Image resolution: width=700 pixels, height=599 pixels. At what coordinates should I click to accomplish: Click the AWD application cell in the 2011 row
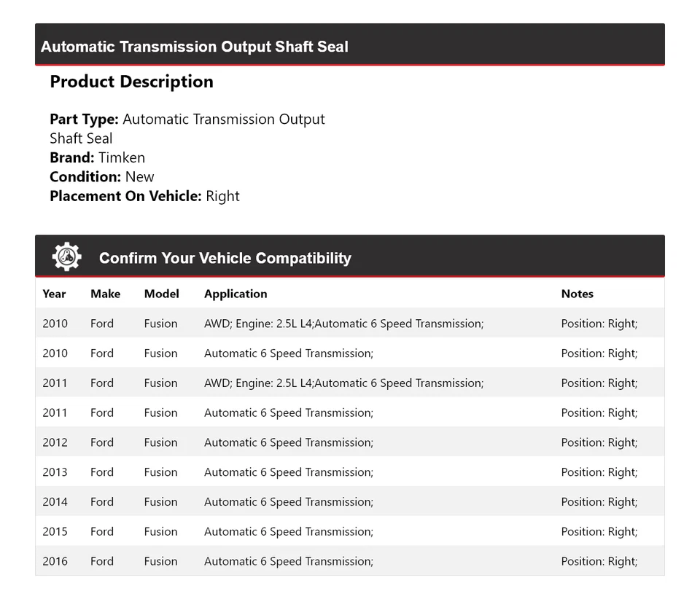tap(343, 383)
